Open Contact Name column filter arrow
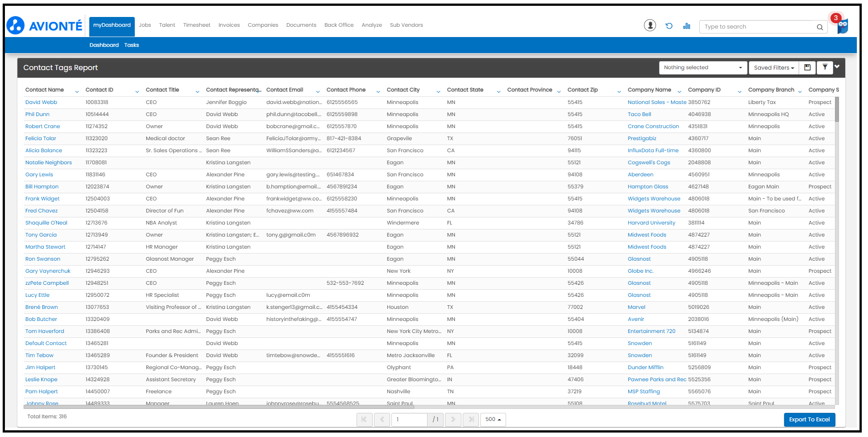Viewport: 868px width, 437px height. tap(77, 92)
